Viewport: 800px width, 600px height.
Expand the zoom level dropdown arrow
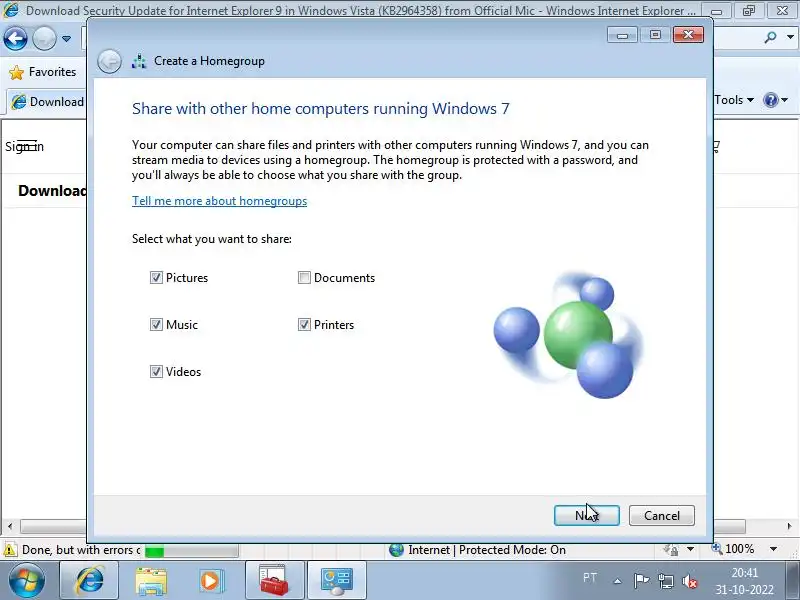(x=773, y=549)
